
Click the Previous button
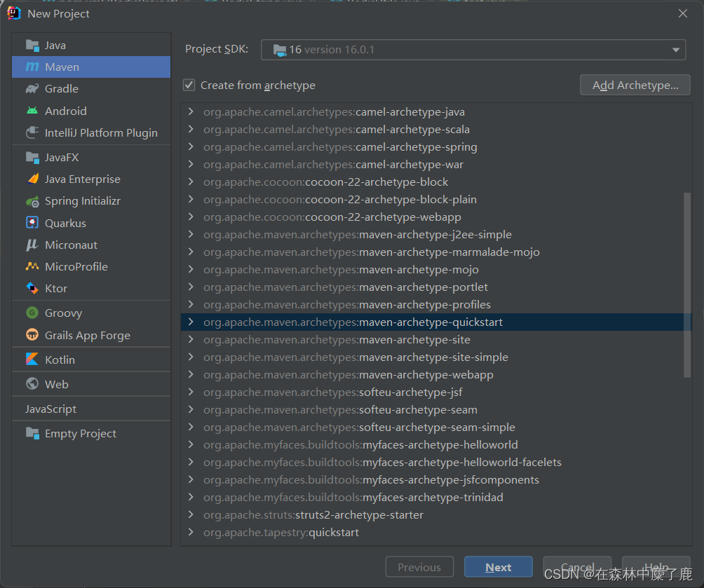tap(419, 567)
